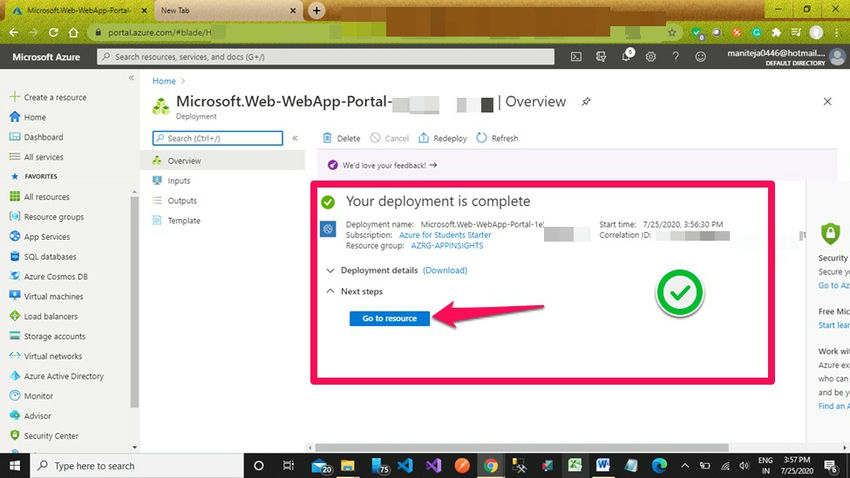Screen dimensions: 850x478
Task: Open Chrome extensions puzzle icon
Action: pos(776,33)
